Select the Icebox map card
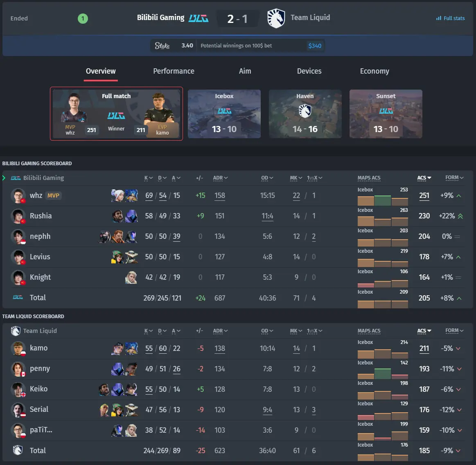Image resolution: width=476 pixels, height=465 pixels. tap(224, 114)
